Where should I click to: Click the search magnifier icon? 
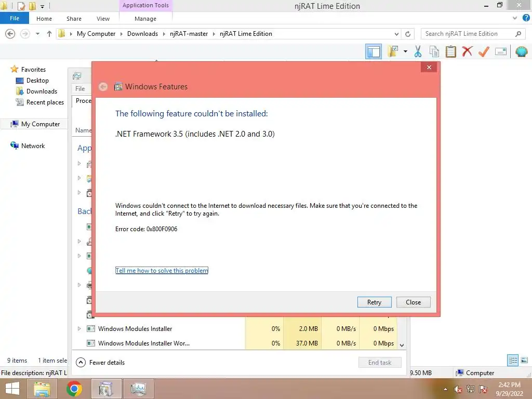[518, 34]
